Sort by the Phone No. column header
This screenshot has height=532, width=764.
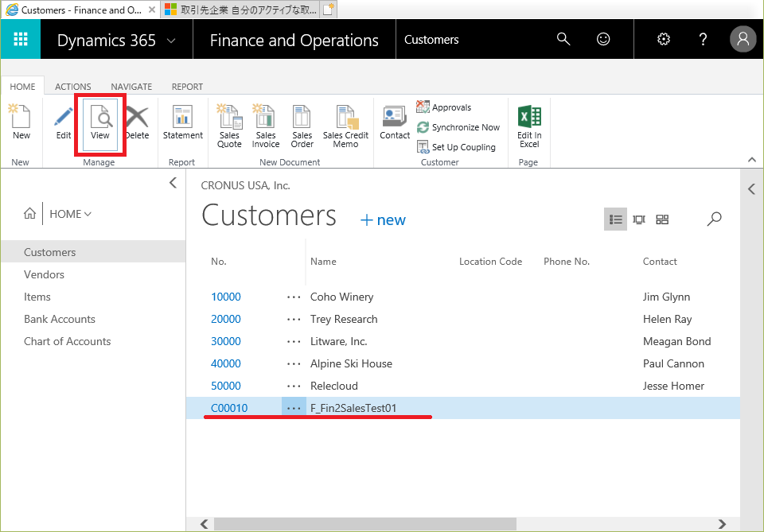(567, 262)
